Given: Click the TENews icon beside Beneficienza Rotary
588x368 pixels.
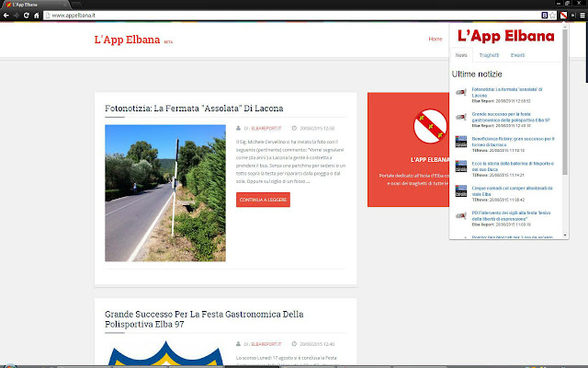Looking at the screenshot, I should coord(461,142).
